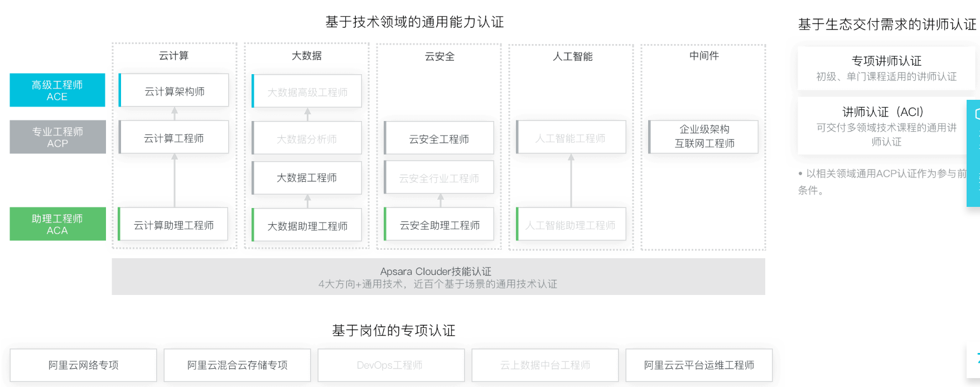This screenshot has width=980, height=387.
Task: Select the 助理工程师 ACA level label
Action: [x=57, y=224]
